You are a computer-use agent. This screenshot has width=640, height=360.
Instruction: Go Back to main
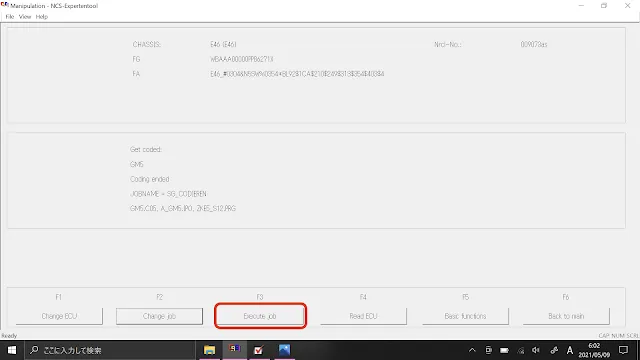[x=566, y=316]
